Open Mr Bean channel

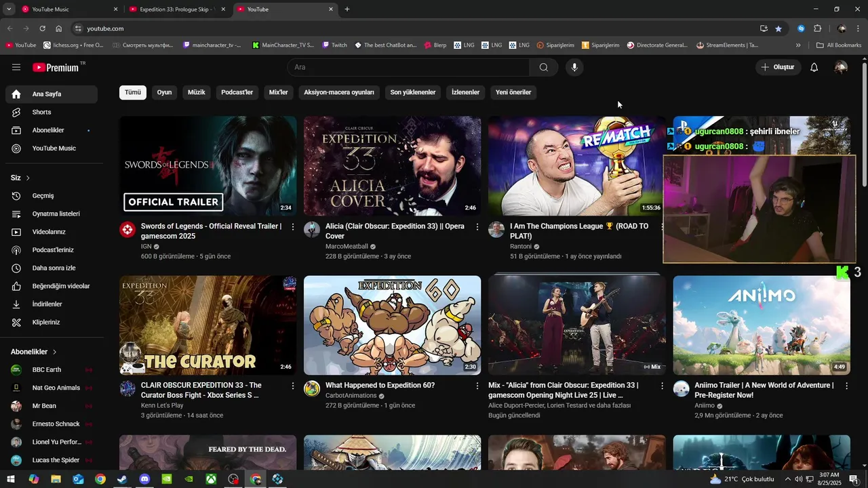pos(52,406)
